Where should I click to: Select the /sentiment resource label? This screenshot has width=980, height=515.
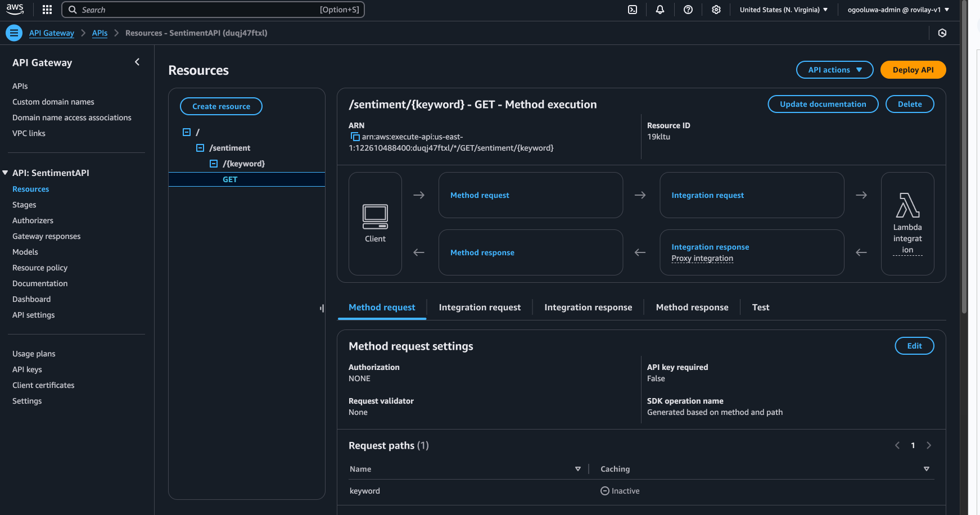(230, 148)
